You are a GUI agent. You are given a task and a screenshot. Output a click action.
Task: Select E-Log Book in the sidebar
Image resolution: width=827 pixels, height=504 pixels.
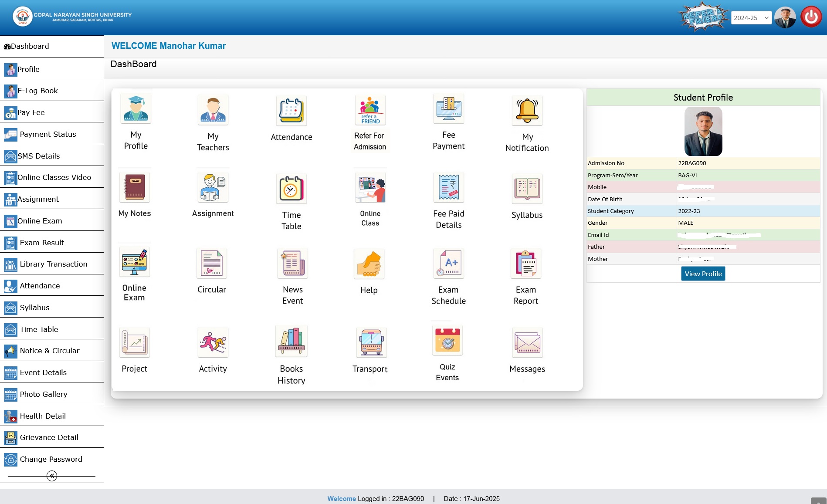[x=37, y=91]
